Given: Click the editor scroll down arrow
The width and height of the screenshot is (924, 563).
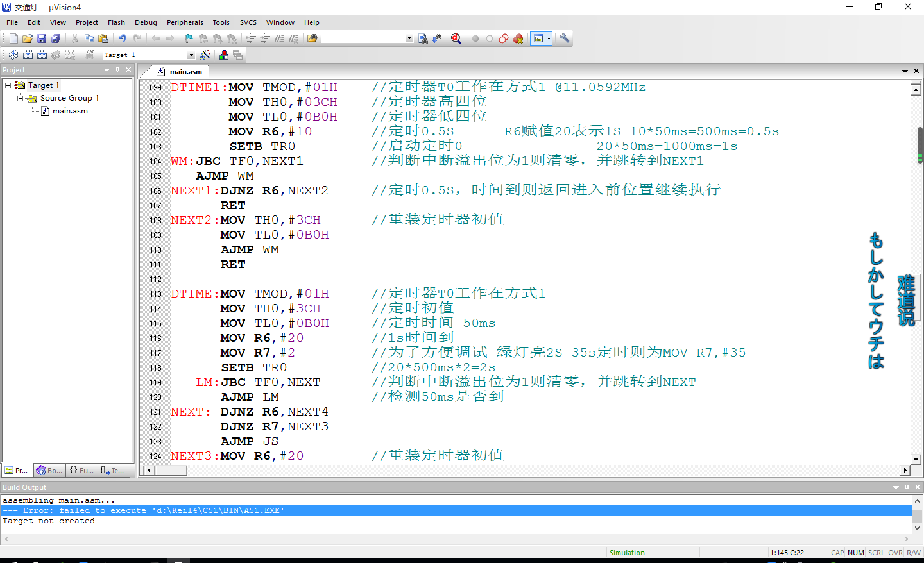Looking at the screenshot, I should tap(916, 459).
